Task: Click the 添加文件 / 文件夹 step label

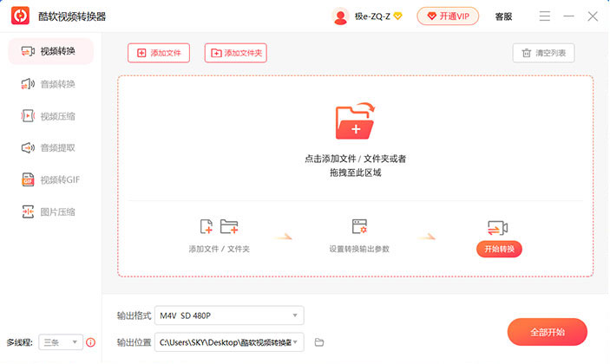Action: [219, 249]
